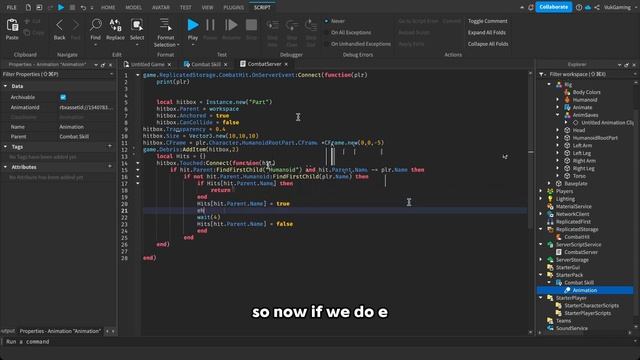Click Expand All Folds action
Screen dimensions: 640x360
(x=487, y=32)
